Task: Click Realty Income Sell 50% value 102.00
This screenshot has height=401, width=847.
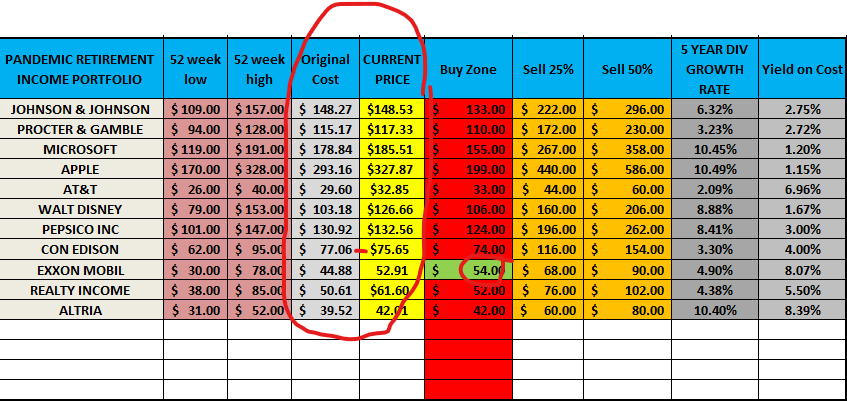Action: (x=628, y=291)
